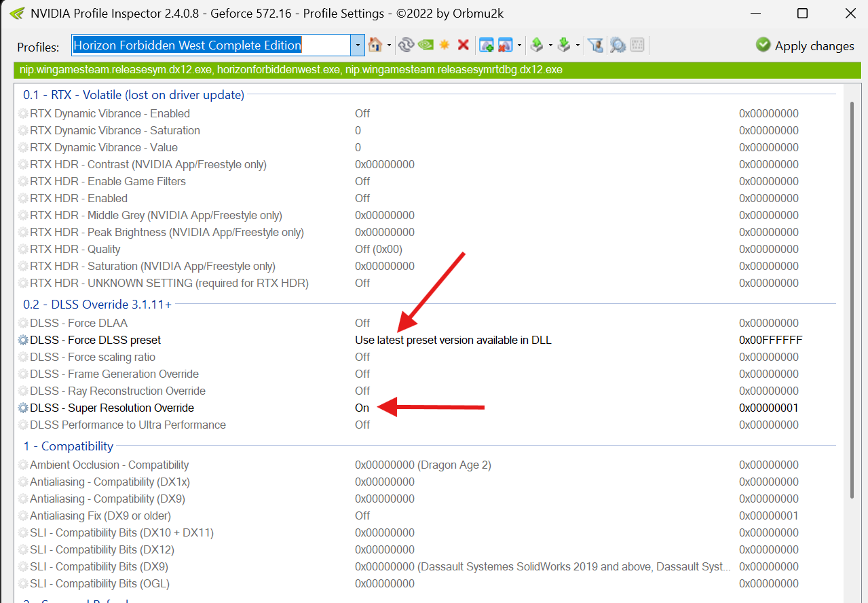Select the RTX HDR - Peak Brightness setting

click(167, 232)
